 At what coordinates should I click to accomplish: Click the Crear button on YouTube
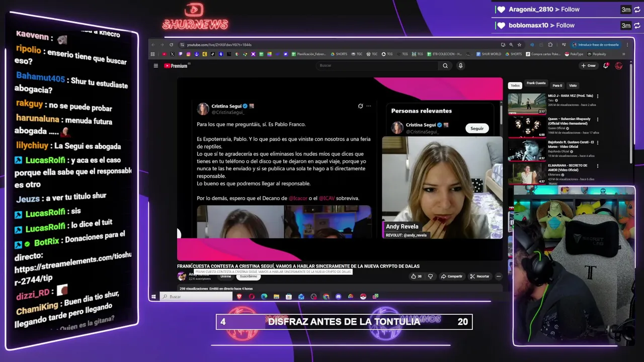click(589, 66)
